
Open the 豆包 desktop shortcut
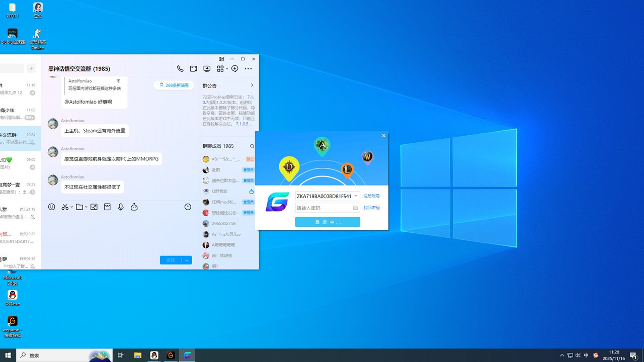point(38,11)
